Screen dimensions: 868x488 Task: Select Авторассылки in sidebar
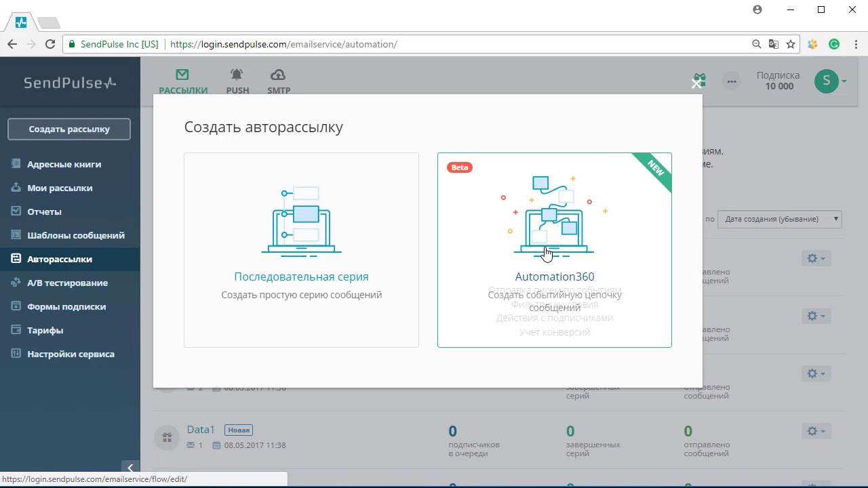click(x=60, y=259)
